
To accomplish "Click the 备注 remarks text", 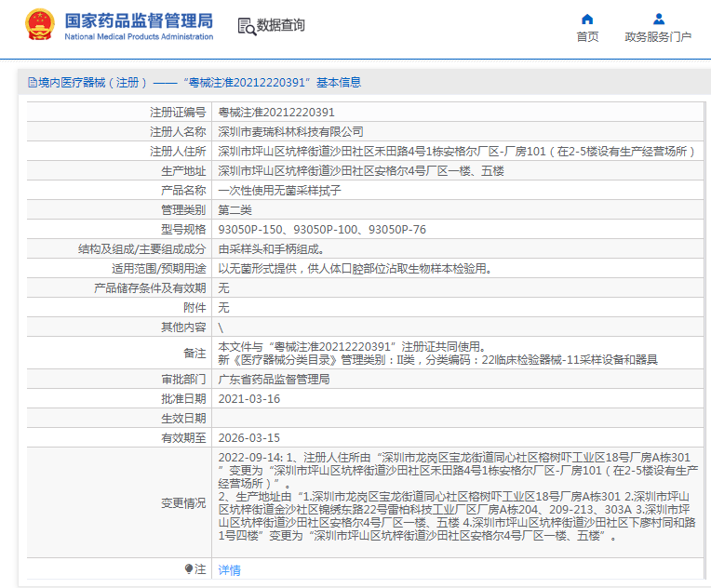I will pyautogui.click(x=437, y=354).
